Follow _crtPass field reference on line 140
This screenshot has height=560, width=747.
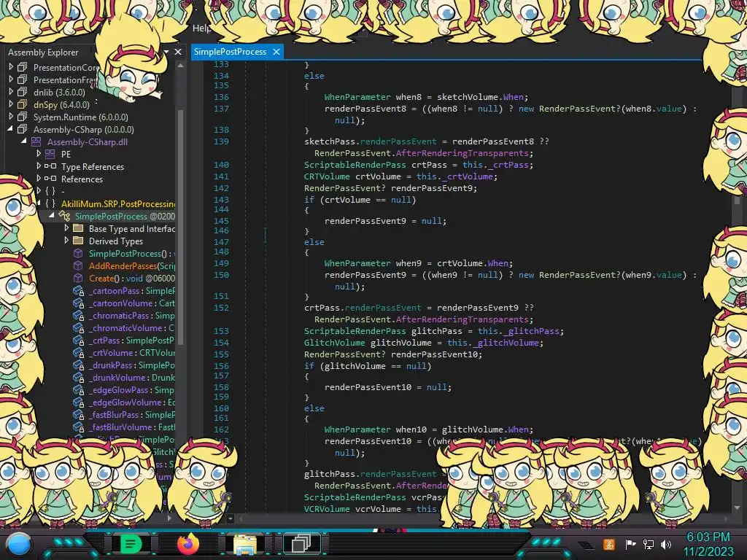click(510, 165)
